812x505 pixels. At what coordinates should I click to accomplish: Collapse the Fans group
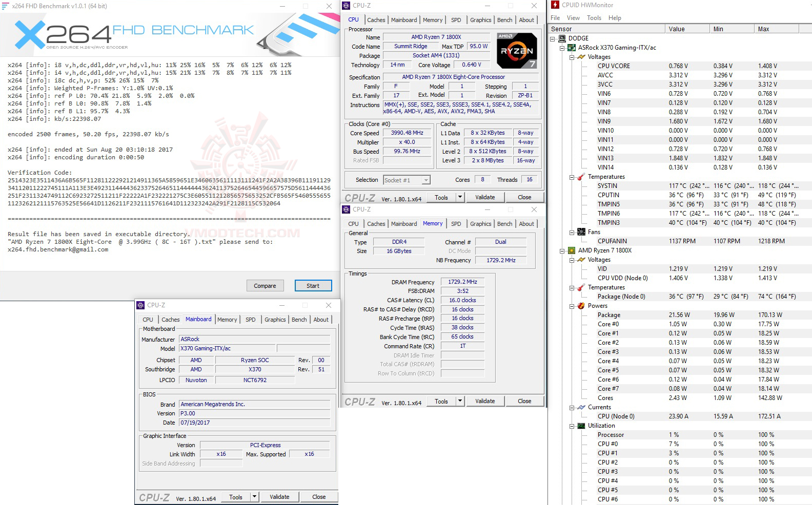click(x=572, y=233)
